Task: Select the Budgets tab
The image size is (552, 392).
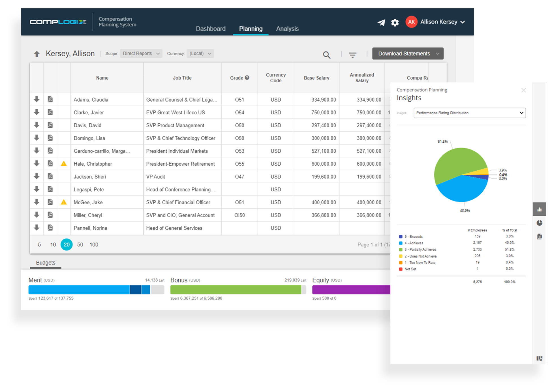Action: pos(46,263)
